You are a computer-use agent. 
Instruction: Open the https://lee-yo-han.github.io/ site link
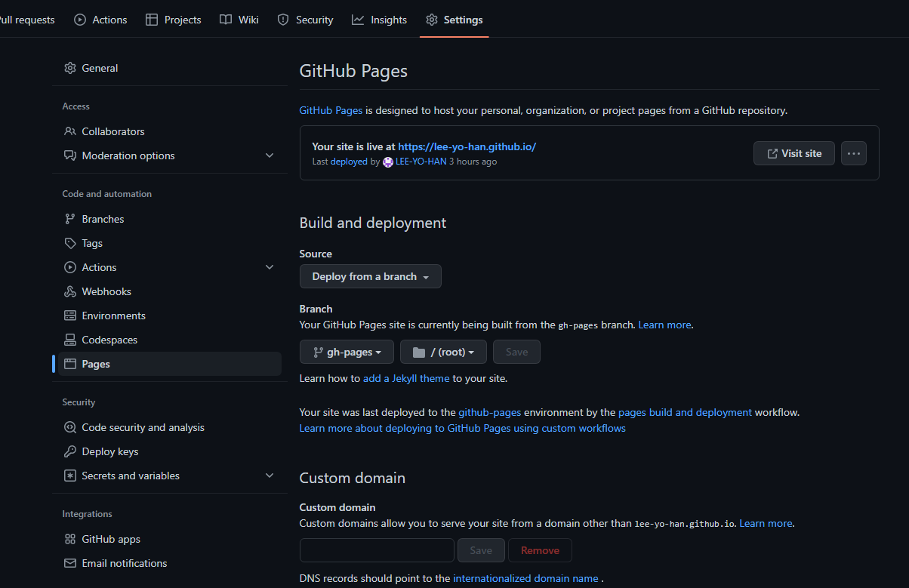(467, 147)
